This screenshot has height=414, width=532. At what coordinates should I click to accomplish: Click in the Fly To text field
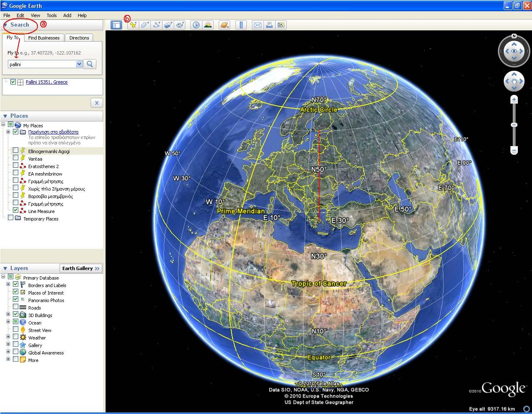[x=42, y=64]
